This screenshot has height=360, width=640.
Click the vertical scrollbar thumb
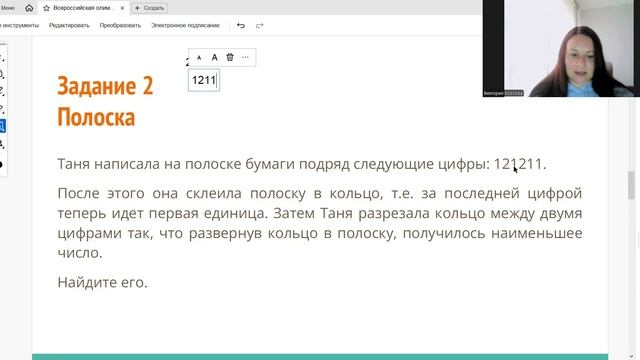631,185
